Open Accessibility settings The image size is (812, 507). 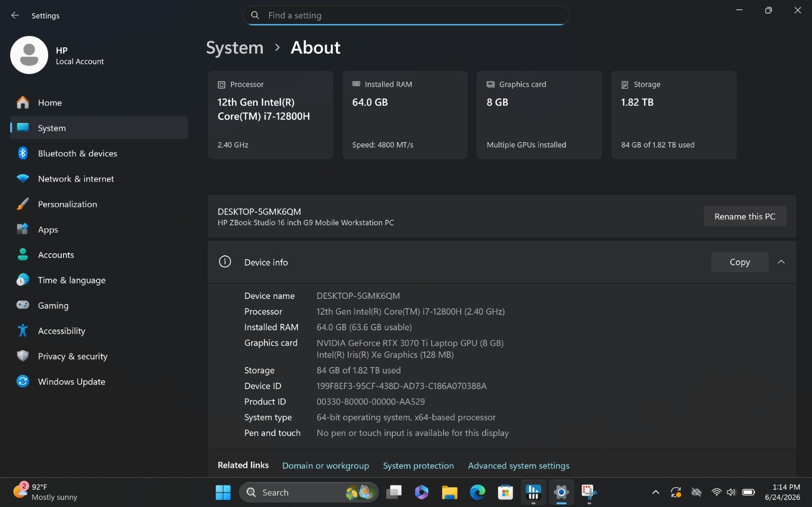99,331
